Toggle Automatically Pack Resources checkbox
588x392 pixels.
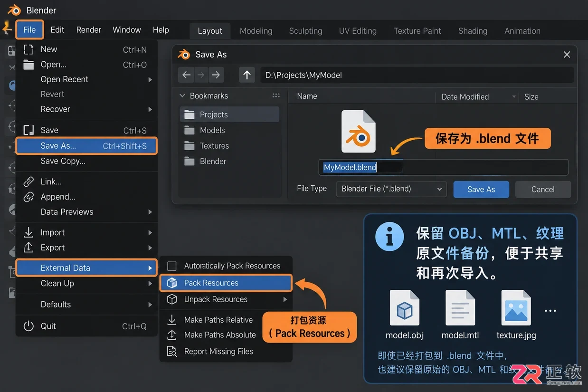pyautogui.click(x=172, y=266)
